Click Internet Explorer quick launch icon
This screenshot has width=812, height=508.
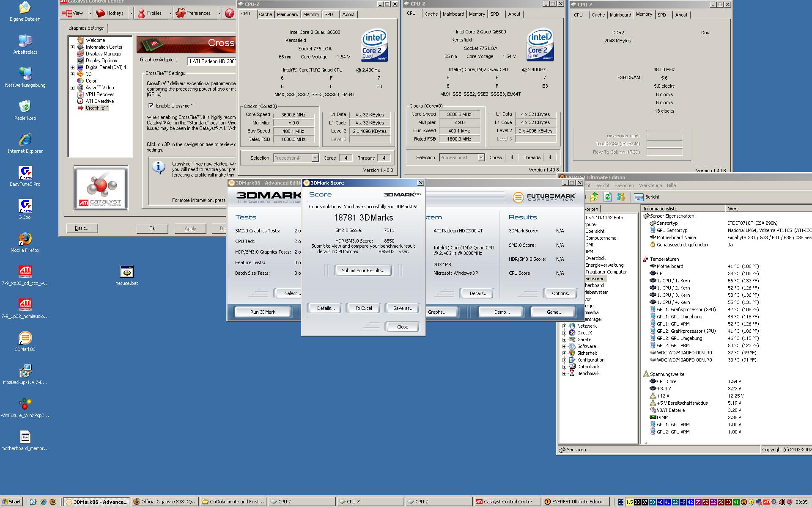tap(43, 502)
